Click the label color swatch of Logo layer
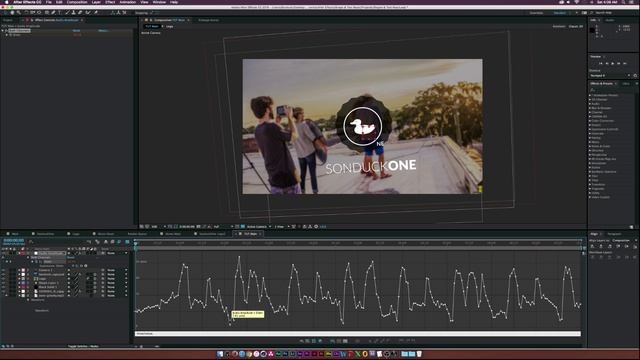This screenshot has width=640, height=360. (x=23, y=279)
